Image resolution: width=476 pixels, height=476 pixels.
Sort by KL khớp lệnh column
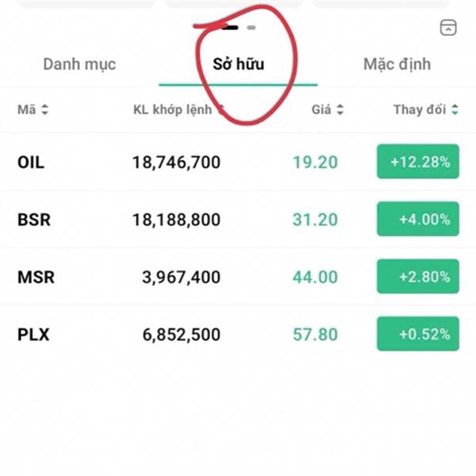[x=173, y=109]
